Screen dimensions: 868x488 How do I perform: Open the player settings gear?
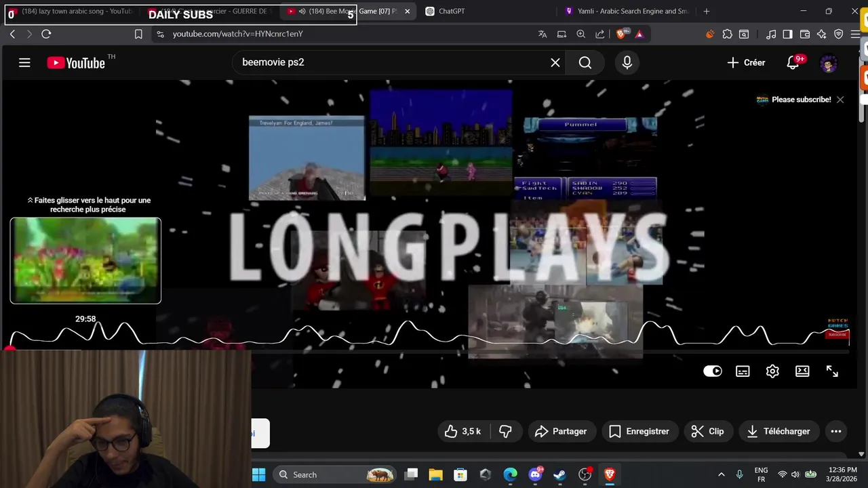(x=772, y=371)
